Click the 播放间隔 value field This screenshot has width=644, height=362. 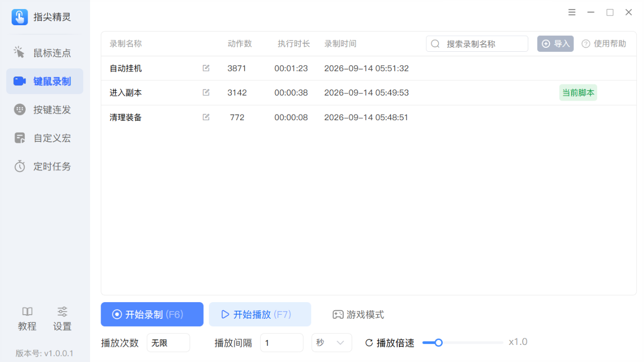(x=282, y=343)
